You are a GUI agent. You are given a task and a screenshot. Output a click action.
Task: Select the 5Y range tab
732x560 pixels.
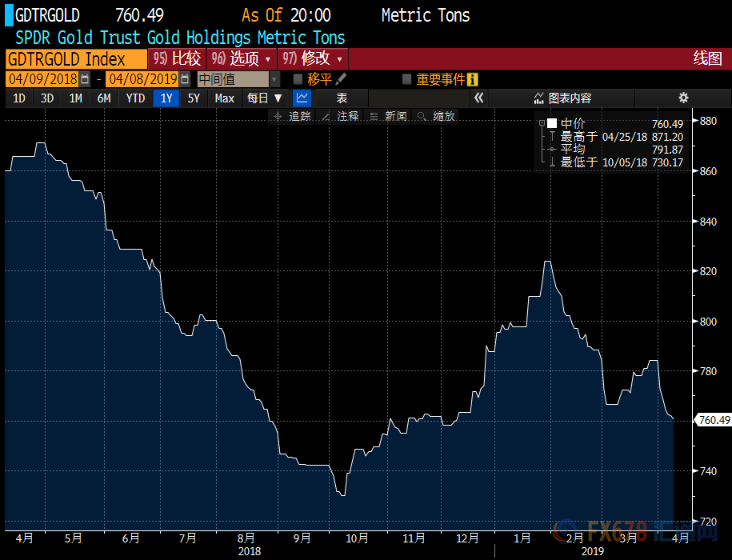pos(194,98)
